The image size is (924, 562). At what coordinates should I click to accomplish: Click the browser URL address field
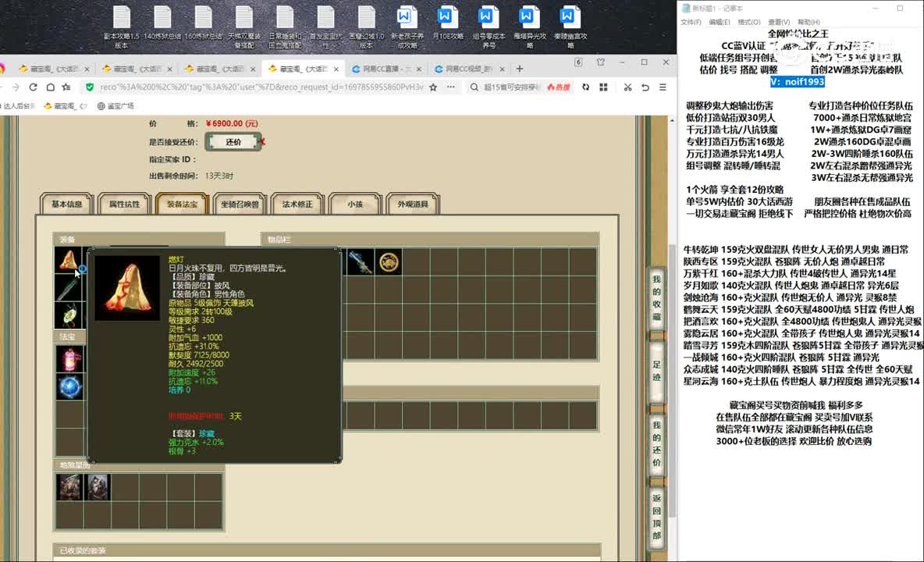(x=261, y=87)
